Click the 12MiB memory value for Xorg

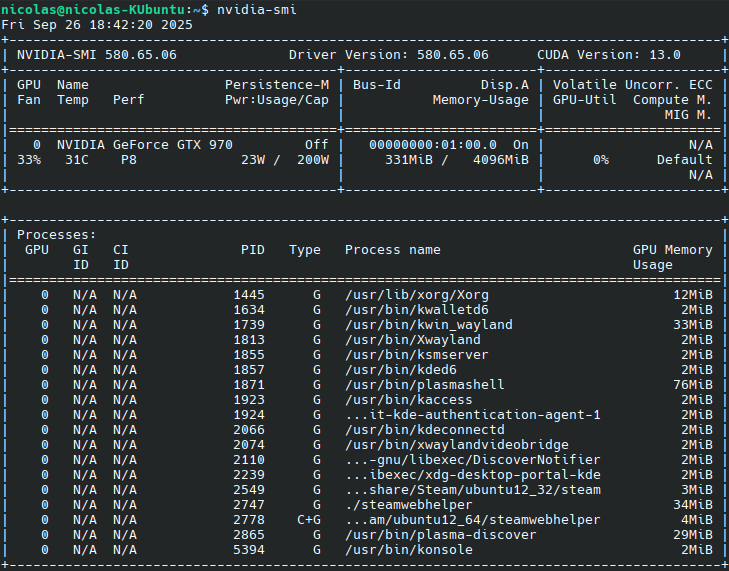pyautogui.click(x=692, y=295)
